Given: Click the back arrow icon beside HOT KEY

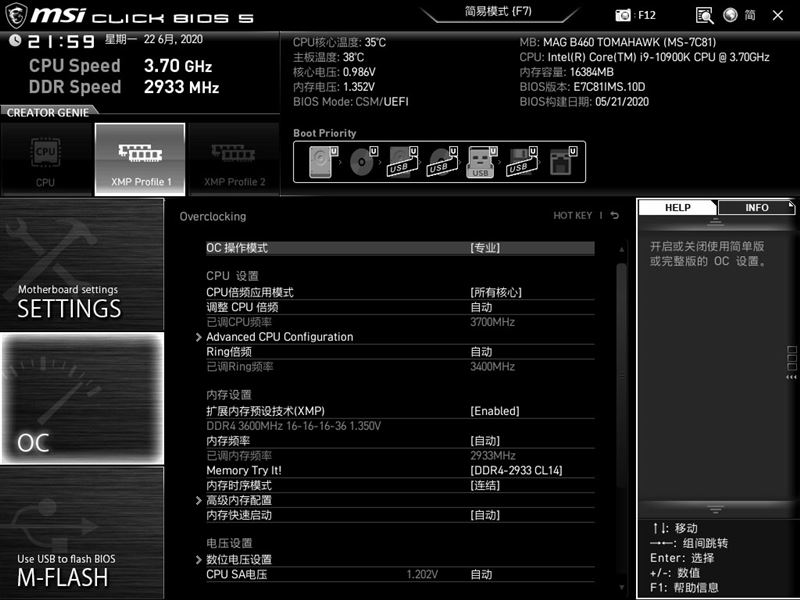Looking at the screenshot, I should [615, 216].
